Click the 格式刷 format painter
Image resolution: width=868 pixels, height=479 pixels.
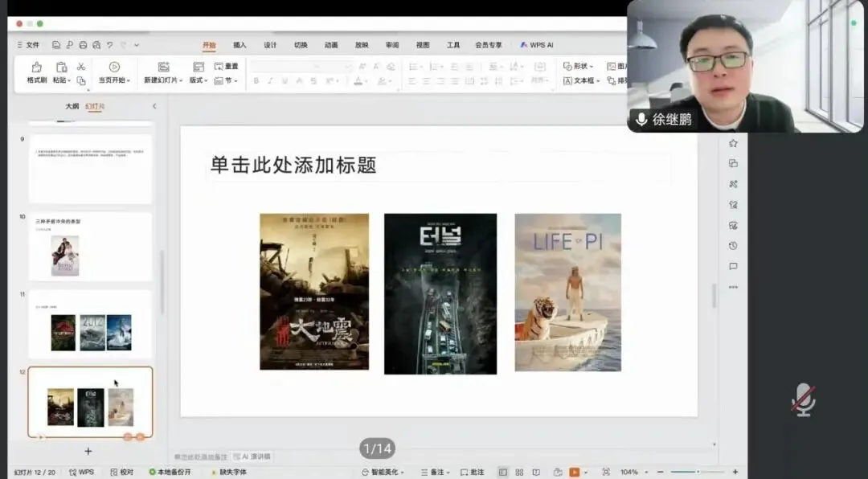point(36,73)
